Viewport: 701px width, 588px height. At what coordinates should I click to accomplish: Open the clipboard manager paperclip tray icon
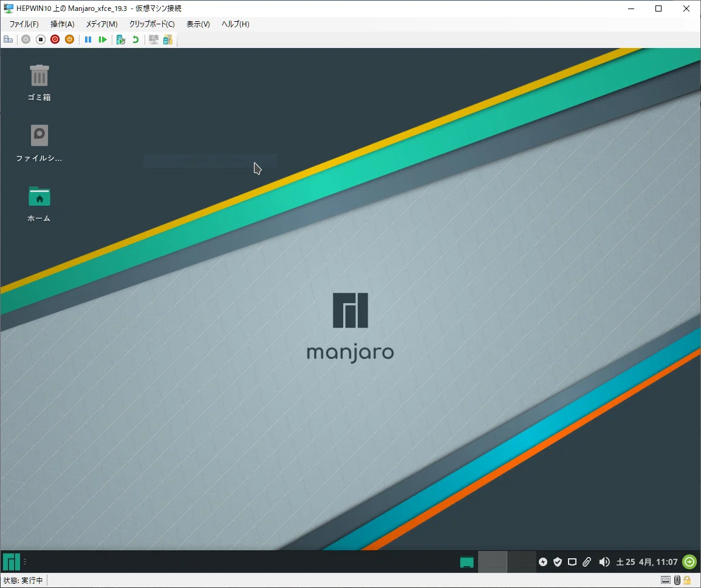[x=587, y=562]
